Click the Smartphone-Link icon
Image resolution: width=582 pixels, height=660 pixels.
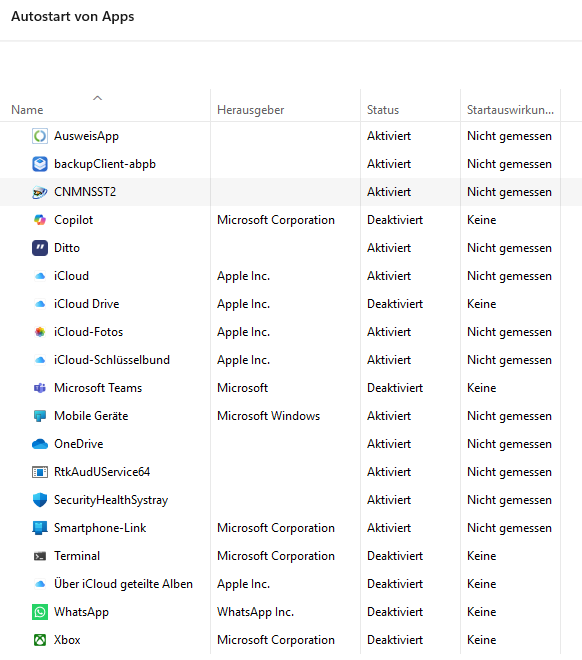point(40,528)
